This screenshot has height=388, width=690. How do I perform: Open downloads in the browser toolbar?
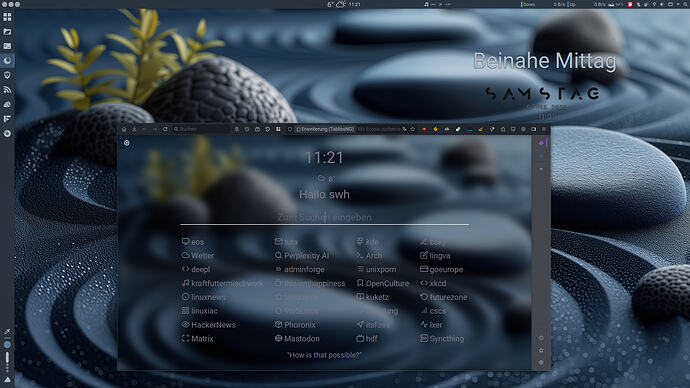pyautogui.click(x=134, y=129)
